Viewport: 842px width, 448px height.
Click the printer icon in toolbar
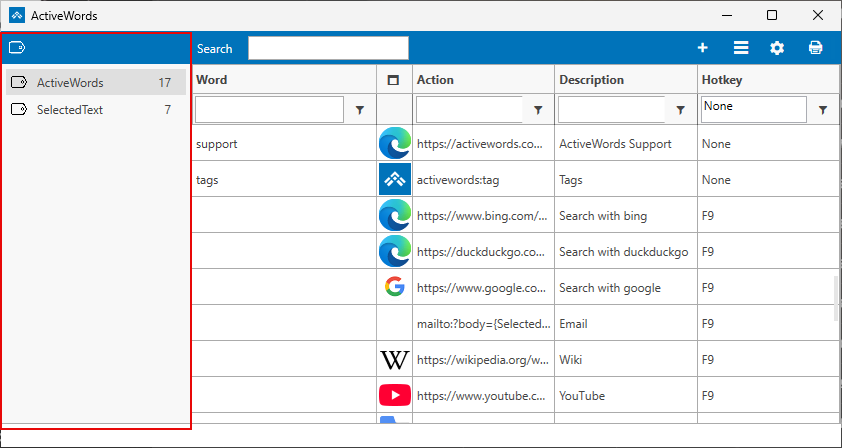(x=815, y=48)
